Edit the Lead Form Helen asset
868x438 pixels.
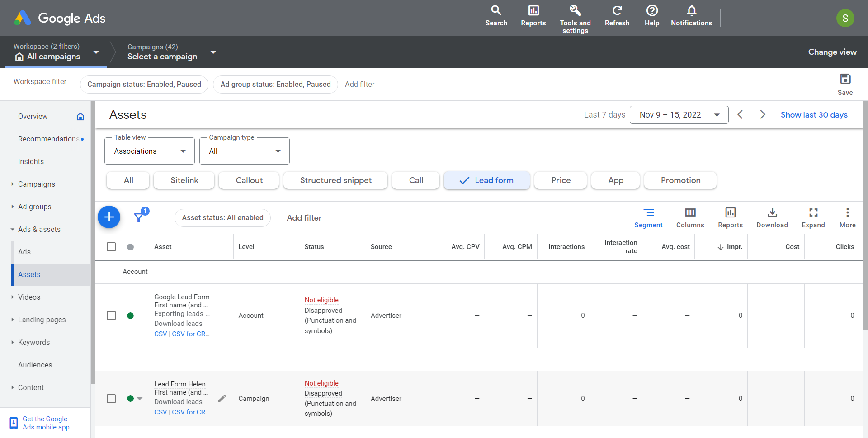click(222, 398)
